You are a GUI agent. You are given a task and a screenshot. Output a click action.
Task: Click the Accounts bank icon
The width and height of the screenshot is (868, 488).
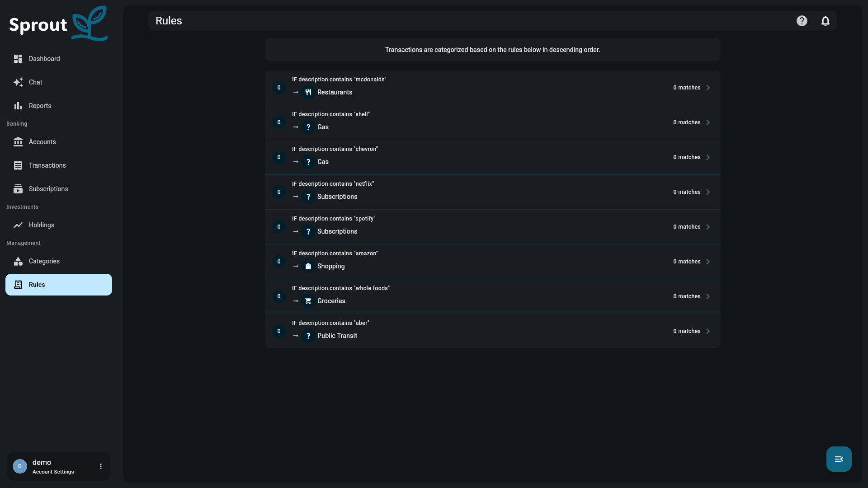click(18, 142)
